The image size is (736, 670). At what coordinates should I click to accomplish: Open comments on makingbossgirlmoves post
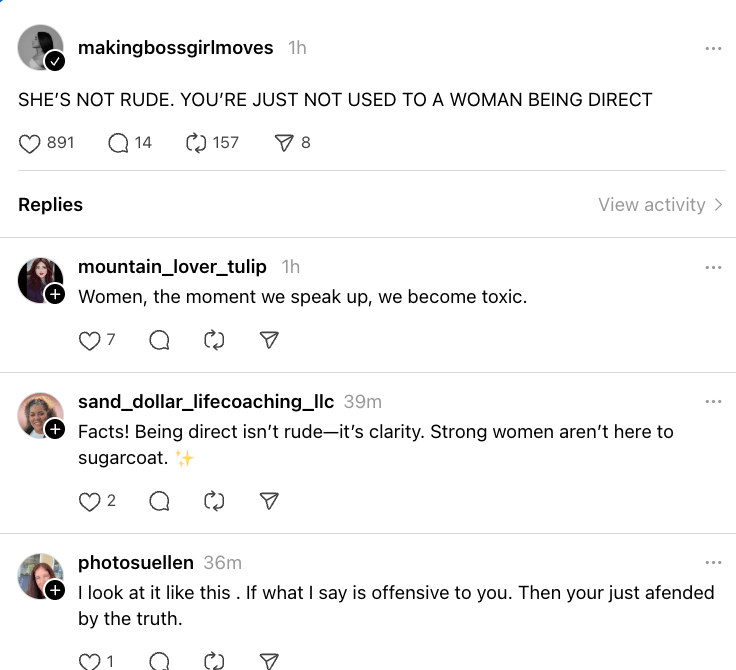click(119, 143)
